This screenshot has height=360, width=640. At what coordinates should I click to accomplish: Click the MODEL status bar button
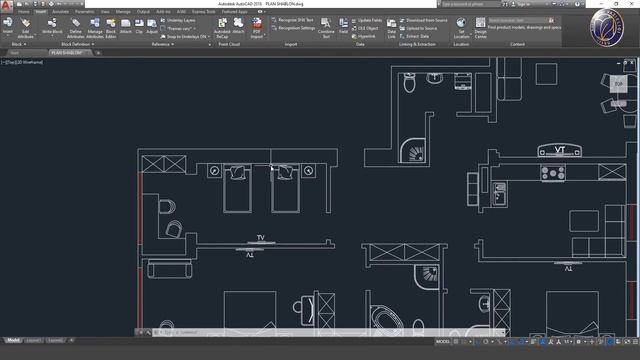pyautogui.click(x=443, y=342)
